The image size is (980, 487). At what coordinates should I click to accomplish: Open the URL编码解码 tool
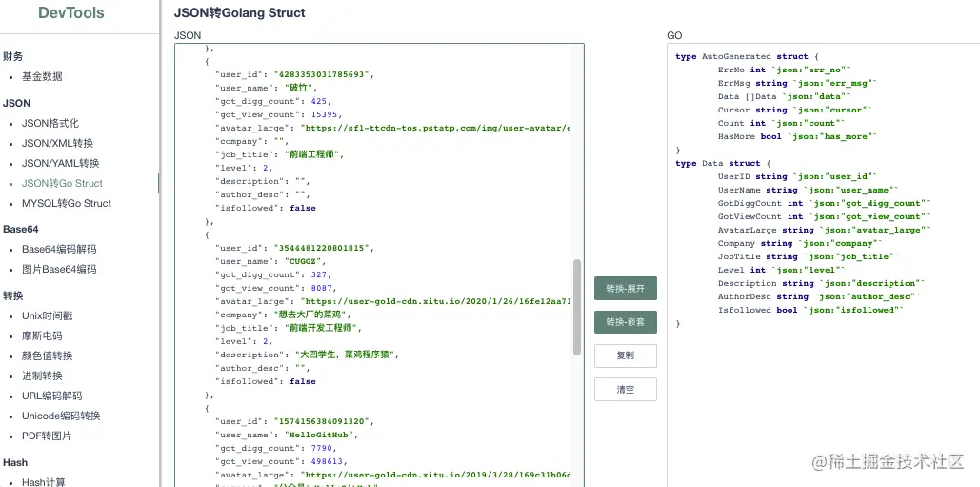tap(51, 396)
